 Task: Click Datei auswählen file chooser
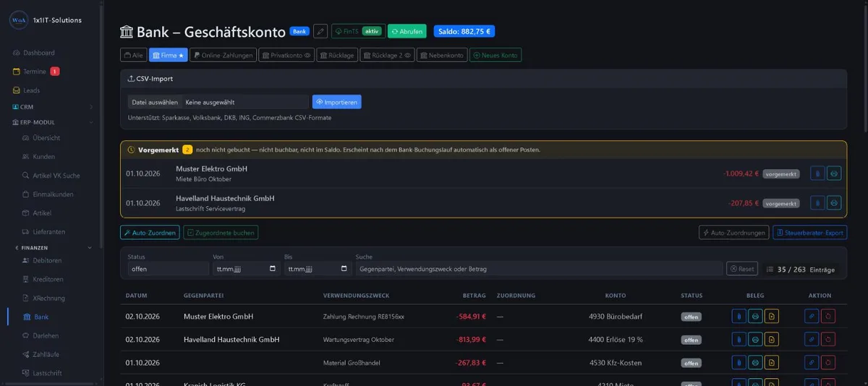[154, 102]
